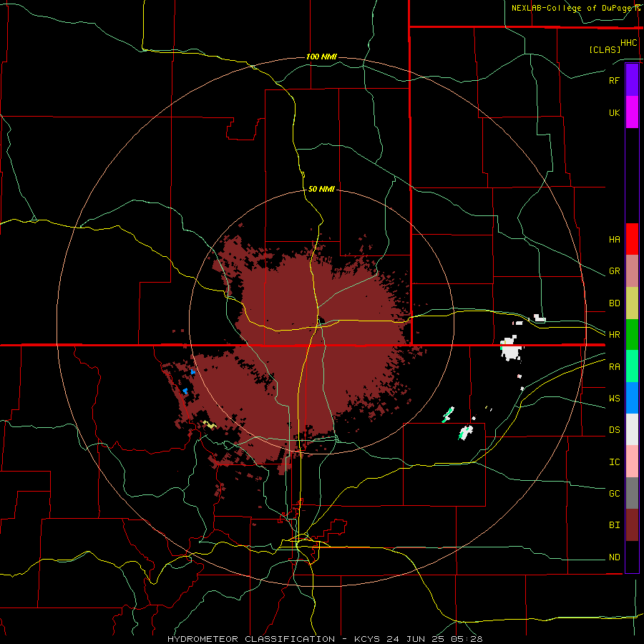Screen dimensions: 644x644
Task: Click the 100 NMI range ring label
Action: point(321,57)
